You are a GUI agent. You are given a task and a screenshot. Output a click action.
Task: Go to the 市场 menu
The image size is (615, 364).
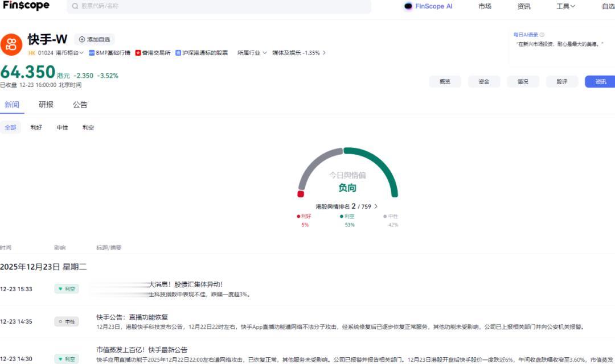point(485,6)
